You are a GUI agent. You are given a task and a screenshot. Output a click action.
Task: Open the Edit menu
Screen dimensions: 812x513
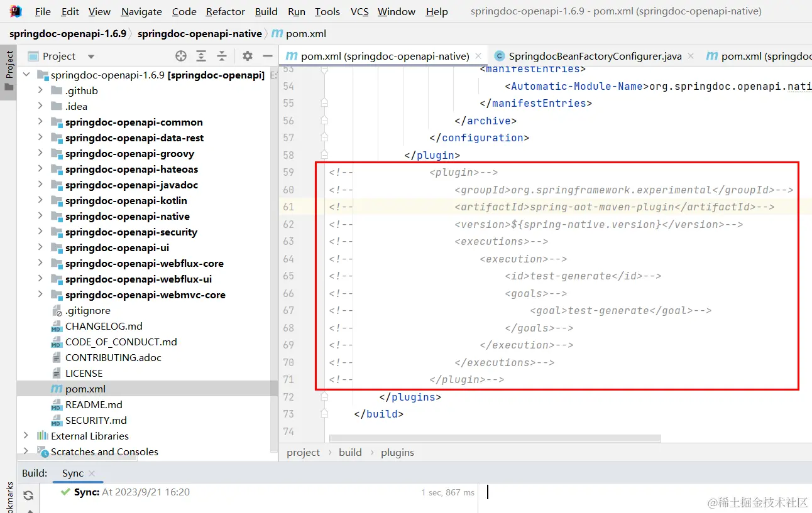tap(70, 11)
